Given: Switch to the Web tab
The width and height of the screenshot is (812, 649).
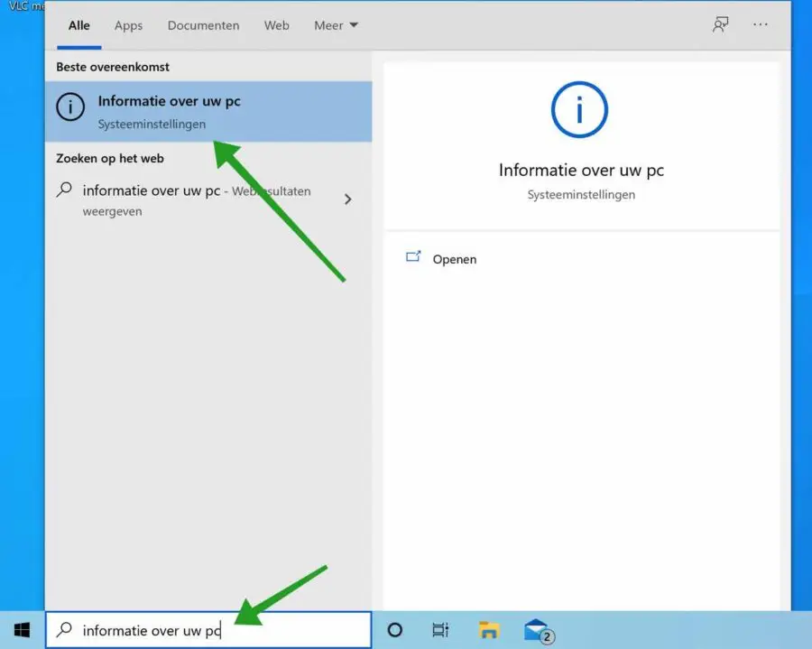Looking at the screenshot, I should tap(277, 25).
